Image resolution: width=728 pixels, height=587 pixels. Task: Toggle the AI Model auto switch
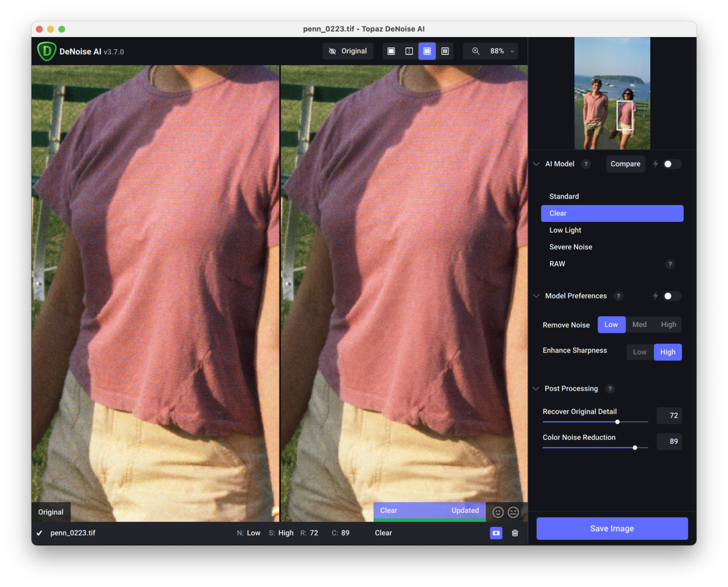[671, 164]
